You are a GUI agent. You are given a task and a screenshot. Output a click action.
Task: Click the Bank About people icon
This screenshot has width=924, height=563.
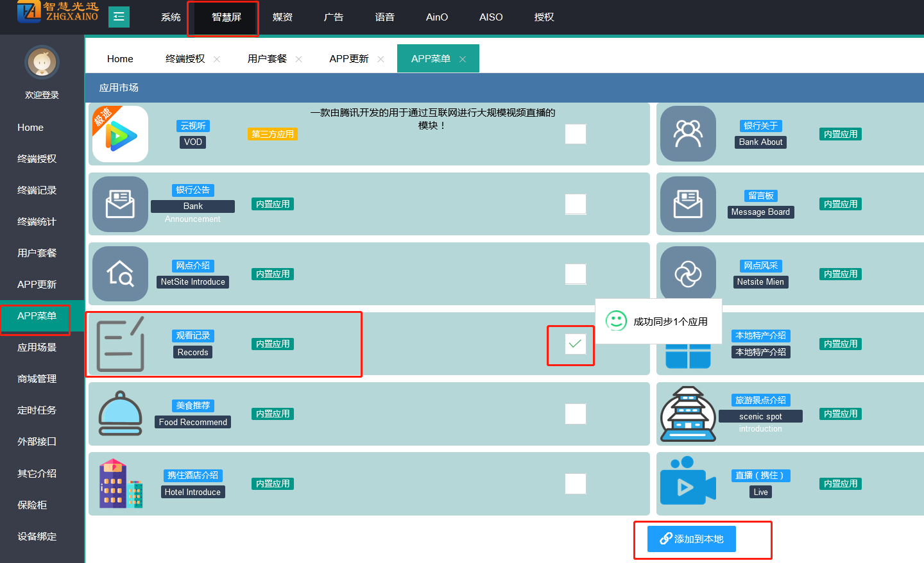coord(688,134)
